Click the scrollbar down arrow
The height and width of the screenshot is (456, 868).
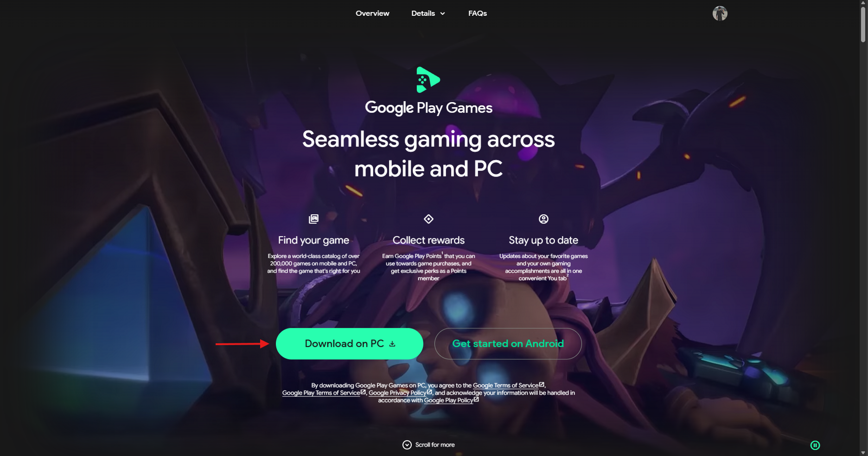pos(863,452)
